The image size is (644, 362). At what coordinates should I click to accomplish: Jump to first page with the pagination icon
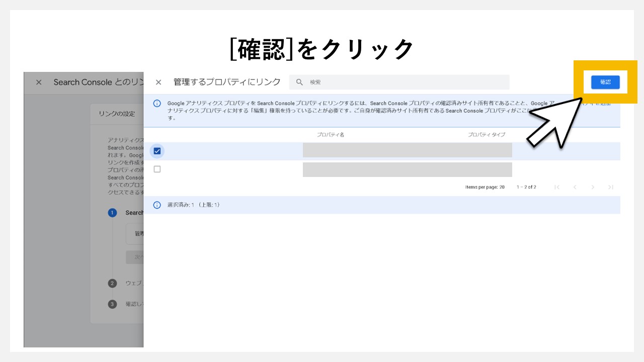pyautogui.click(x=557, y=187)
